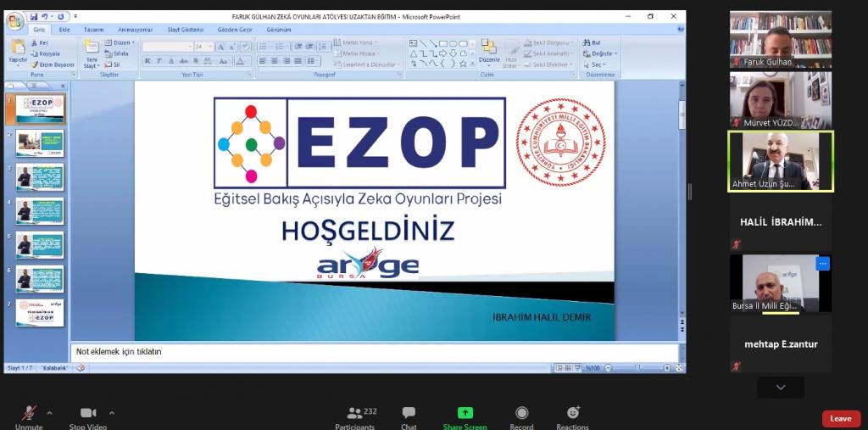Toggle underline formatting

[x=171, y=61]
